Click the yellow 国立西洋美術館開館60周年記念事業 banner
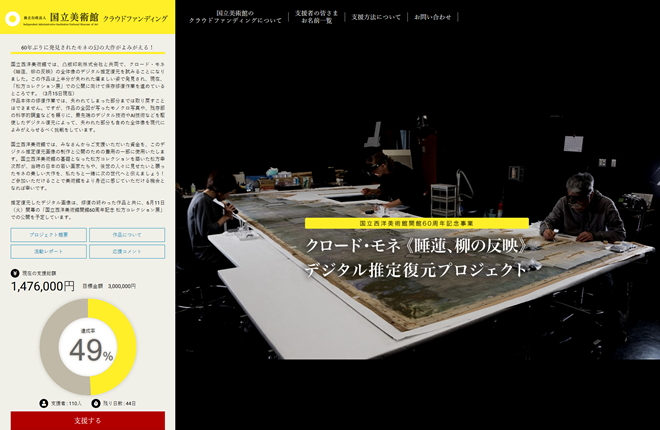Viewport: 660px width, 430px height. pyautogui.click(x=417, y=223)
